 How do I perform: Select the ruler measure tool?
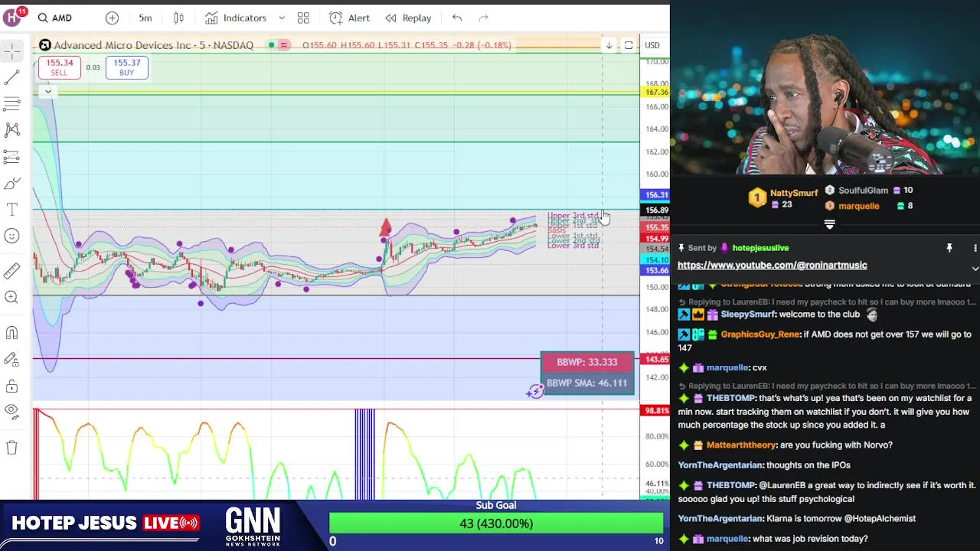click(11, 270)
